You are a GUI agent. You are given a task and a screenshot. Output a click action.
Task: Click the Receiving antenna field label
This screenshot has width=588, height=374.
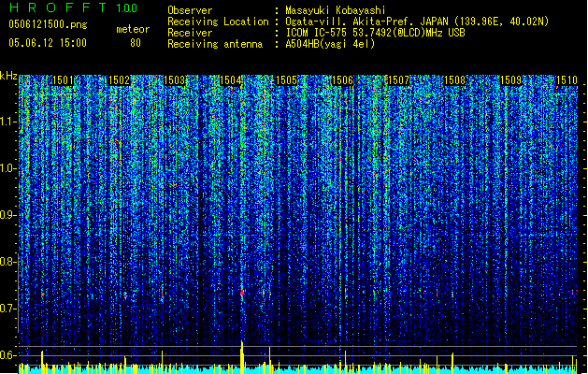pos(215,44)
